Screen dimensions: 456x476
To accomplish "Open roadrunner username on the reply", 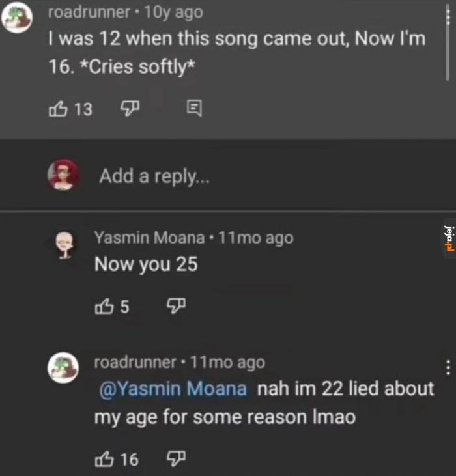I will pyautogui.click(x=135, y=362).
